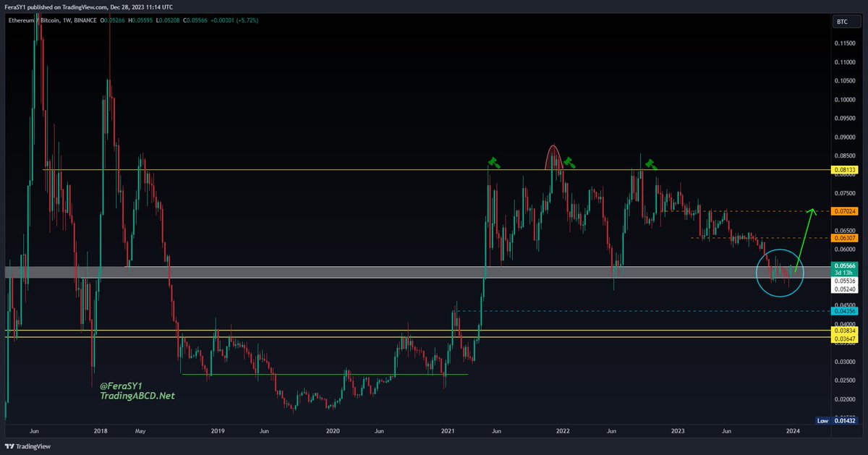
Task: Select the yellow 0.03834 price label
Action: click(846, 330)
